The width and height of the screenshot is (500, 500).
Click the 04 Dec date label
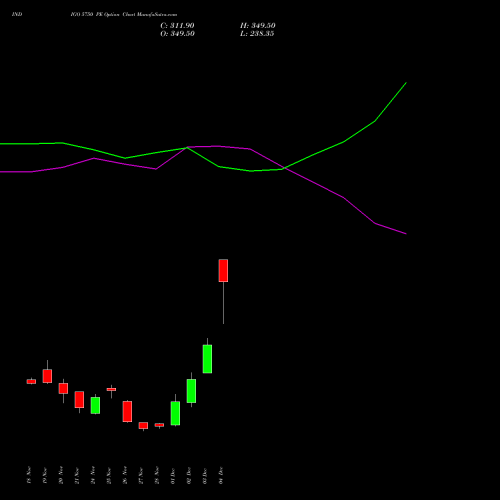pos(221,476)
